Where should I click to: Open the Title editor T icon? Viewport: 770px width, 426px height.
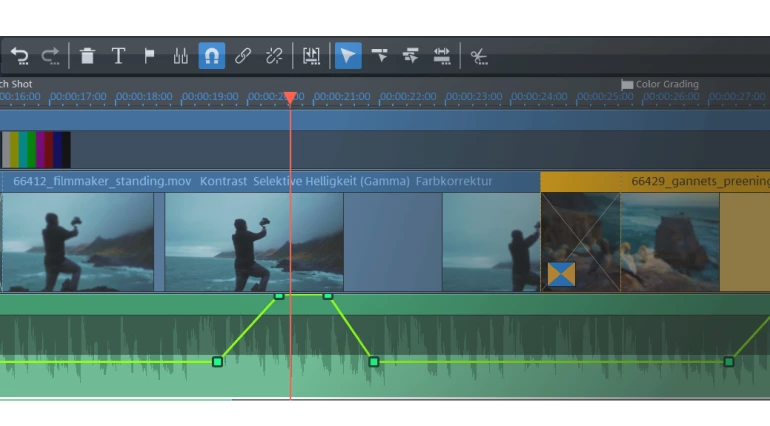pos(118,56)
